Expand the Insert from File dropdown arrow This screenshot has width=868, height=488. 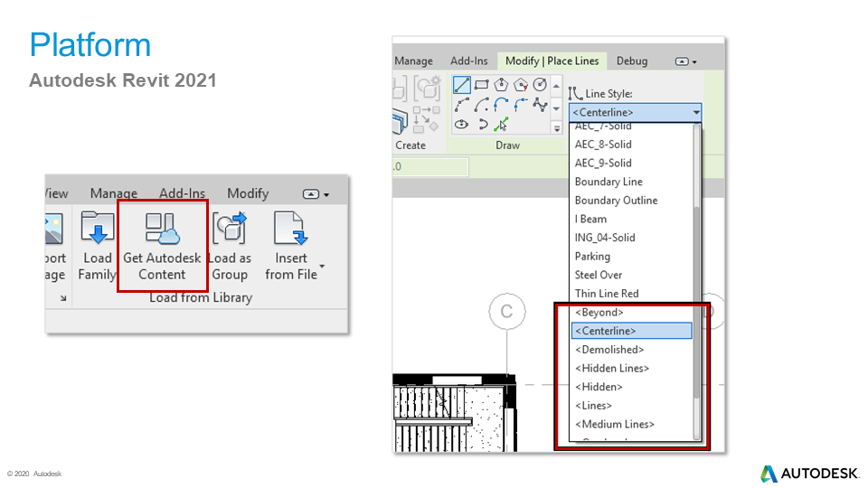pos(321,267)
